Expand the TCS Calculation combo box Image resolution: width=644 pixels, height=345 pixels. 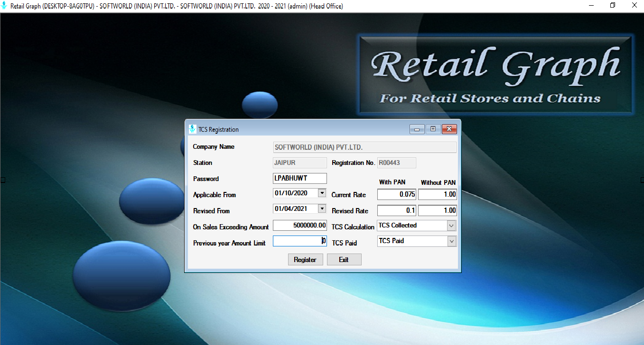click(x=452, y=226)
